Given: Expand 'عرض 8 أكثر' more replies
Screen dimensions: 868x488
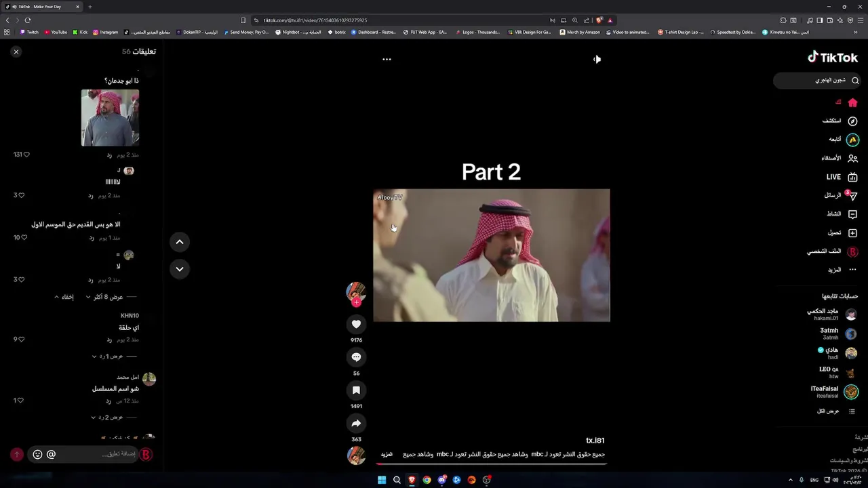Looking at the screenshot, I should pyautogui.click(x=104, y=297).
